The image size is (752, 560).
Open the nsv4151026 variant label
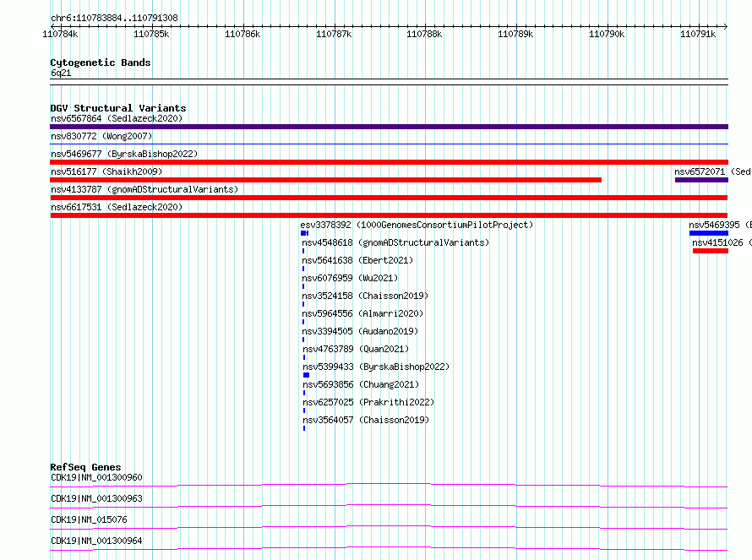point(722,242)
